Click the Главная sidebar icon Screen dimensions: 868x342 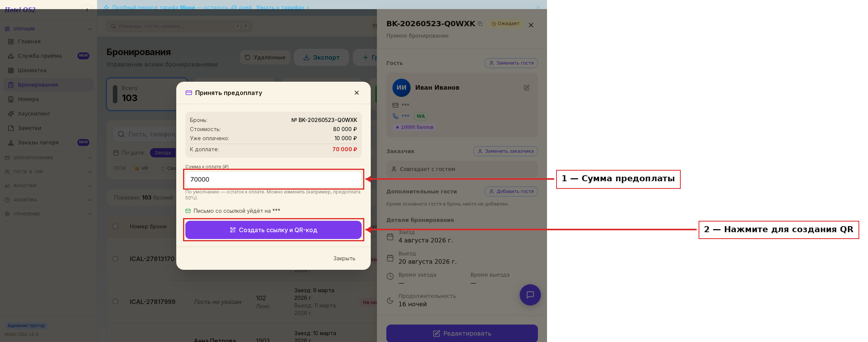pyautogui.click(x=11, y=41)
